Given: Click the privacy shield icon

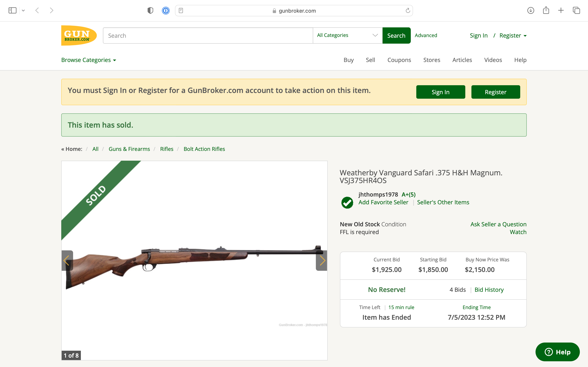Looking at the screenshot, I should pyautogui.click(x=150, y=10).
